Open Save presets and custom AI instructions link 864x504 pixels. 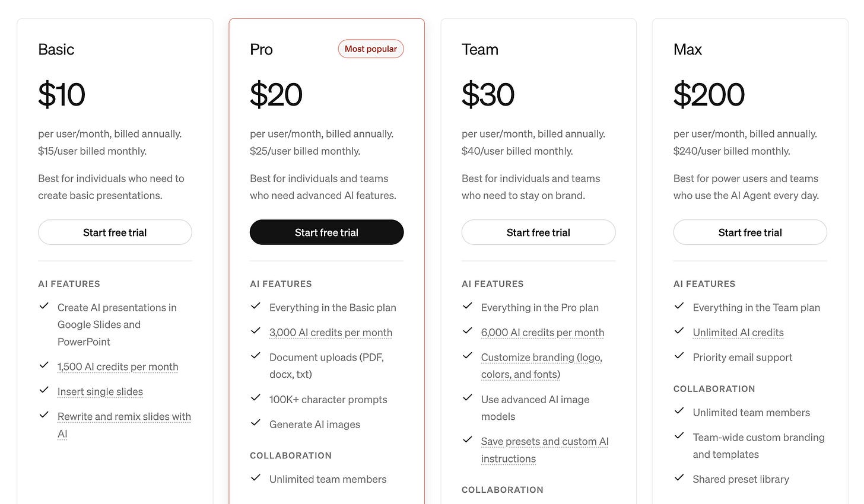545,449
